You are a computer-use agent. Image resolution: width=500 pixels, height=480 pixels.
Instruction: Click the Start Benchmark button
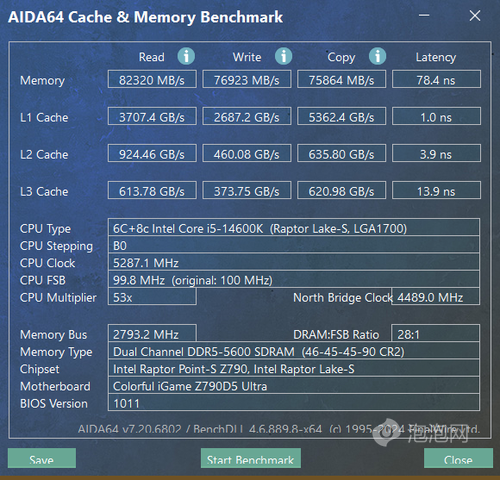point(251,458)
